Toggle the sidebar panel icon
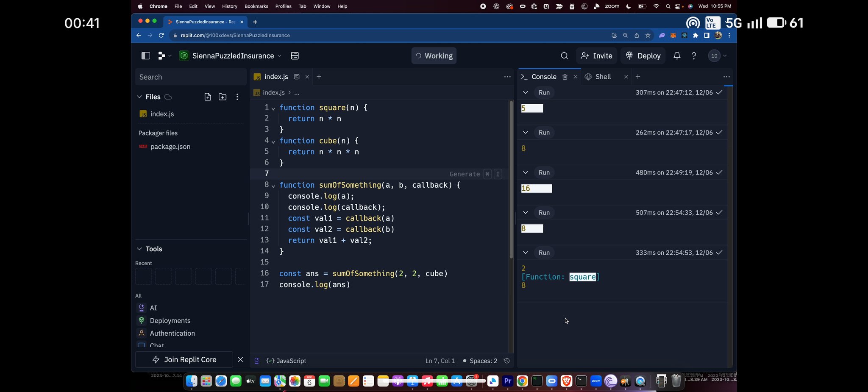The width and height of the screenshot is (868, 392). coord(145,56)
